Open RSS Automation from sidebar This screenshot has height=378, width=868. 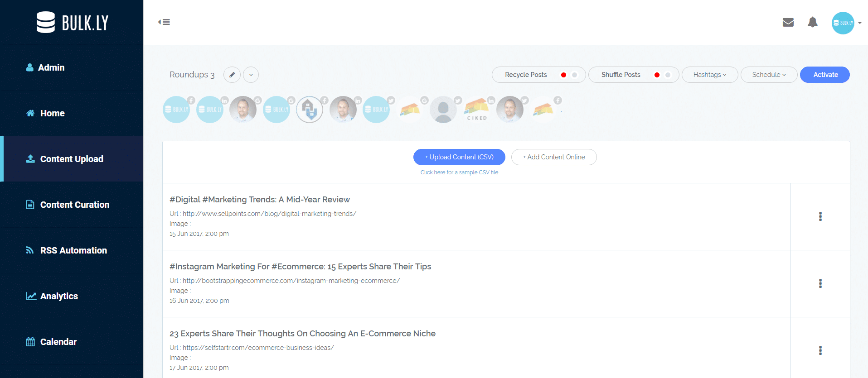pyautogui.click(x=73, y=250)
